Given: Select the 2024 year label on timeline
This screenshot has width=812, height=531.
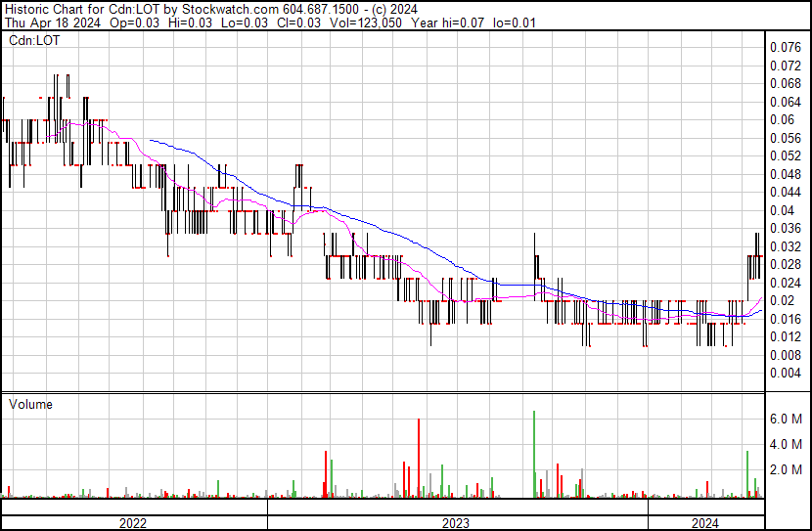Looking at the screenshot, I should tap(704, 523).
